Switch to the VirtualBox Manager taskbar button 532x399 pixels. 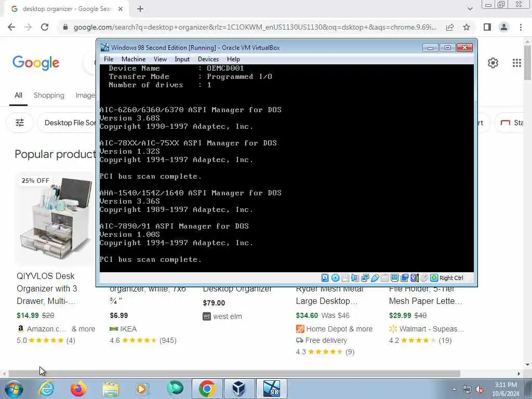point(239,389)
